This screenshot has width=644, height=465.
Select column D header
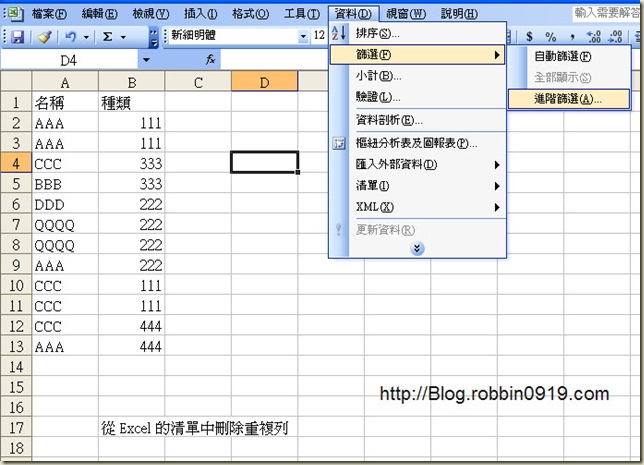tap(264, 83)
